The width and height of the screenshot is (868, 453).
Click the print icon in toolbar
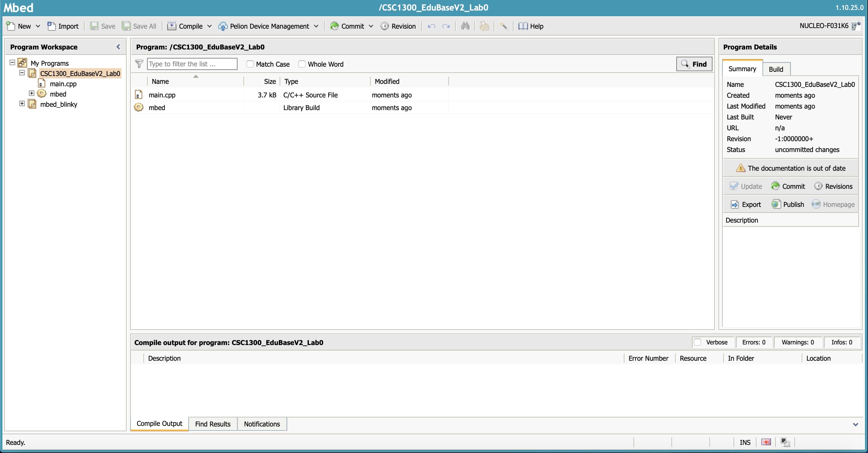(484, 26)
